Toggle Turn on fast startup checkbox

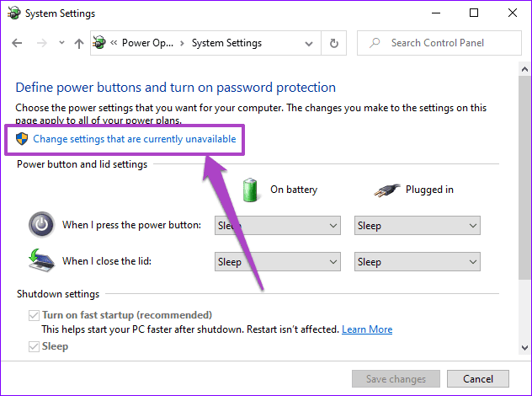34,315
